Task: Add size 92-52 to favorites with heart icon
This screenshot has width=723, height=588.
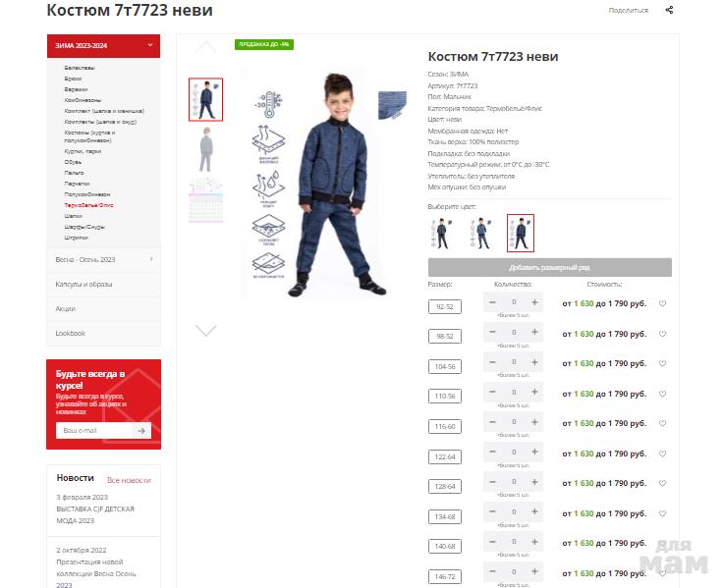Action: [x=663, y=303]
